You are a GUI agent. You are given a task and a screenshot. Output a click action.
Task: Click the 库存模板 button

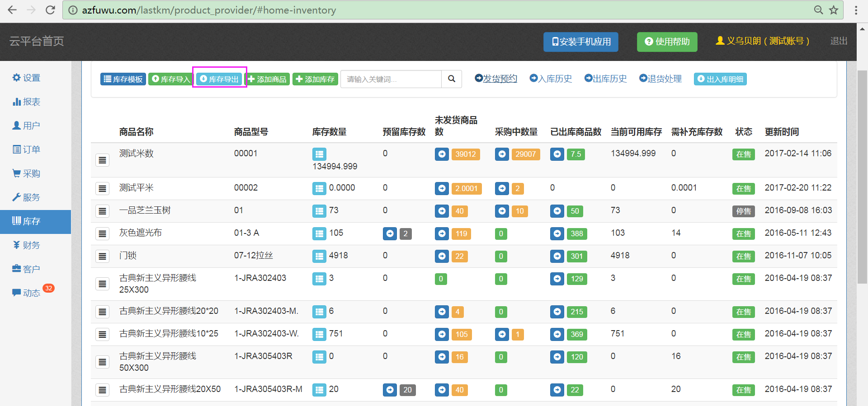tap(123, 79)
